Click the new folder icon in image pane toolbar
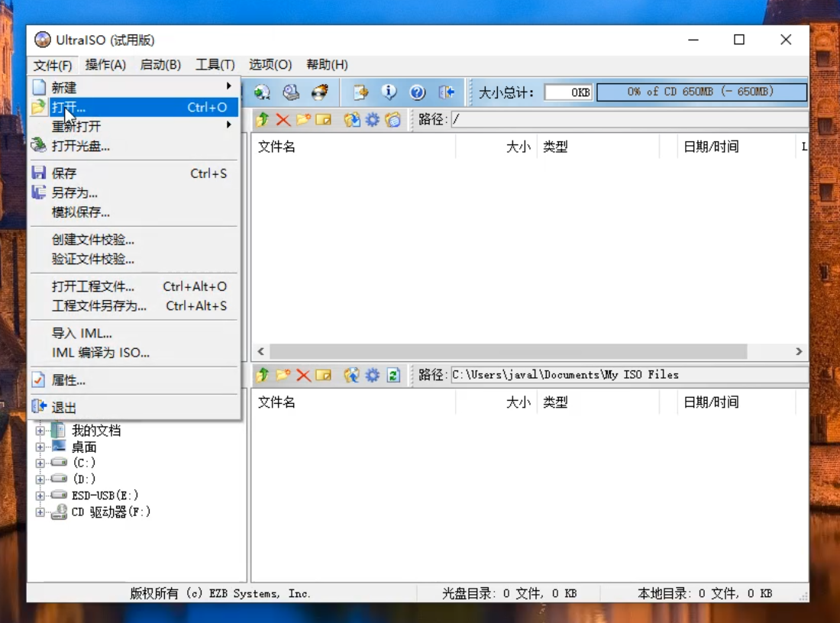 303,119
